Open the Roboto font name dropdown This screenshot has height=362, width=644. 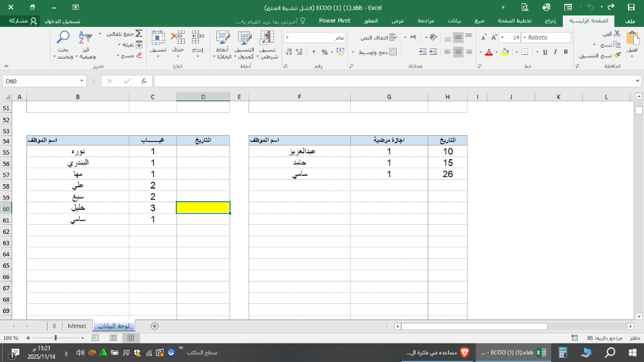(524, 37)
